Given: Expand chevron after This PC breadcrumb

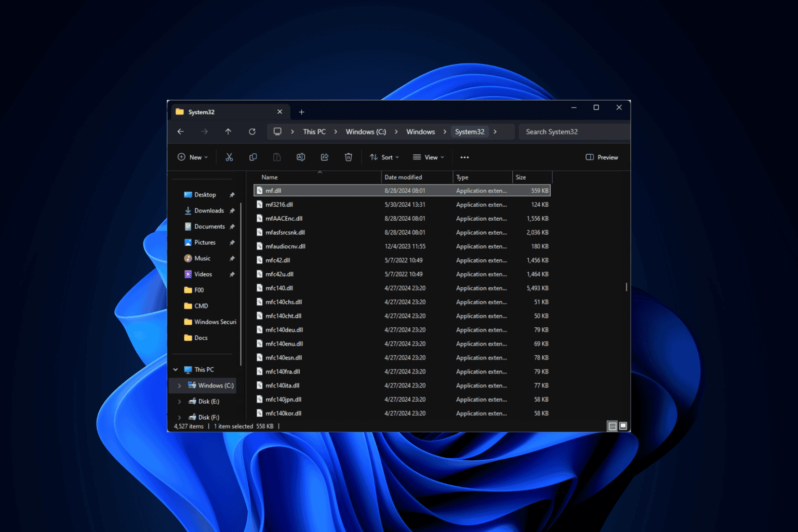Looking at the screenshot, I should click(x=336, y=132).
